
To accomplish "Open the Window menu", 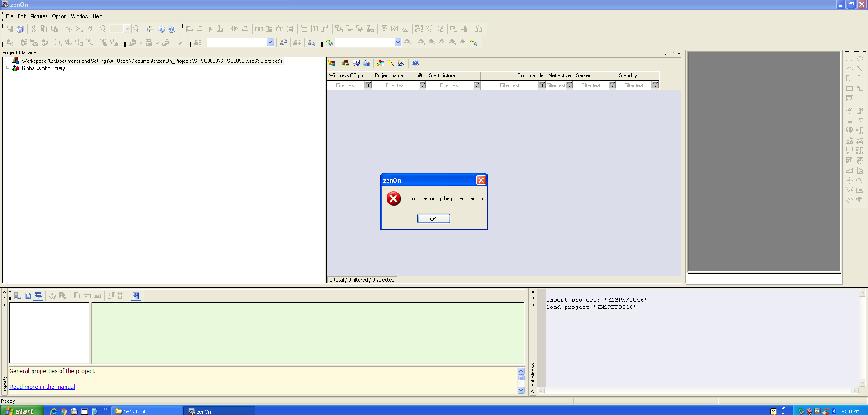I will pyautogui.click(x=80, y=16).
